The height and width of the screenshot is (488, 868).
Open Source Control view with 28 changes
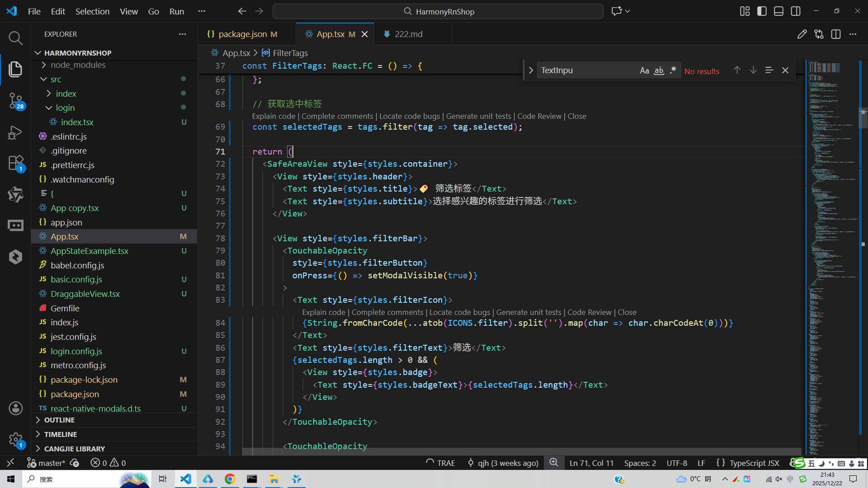pos(15,100)
